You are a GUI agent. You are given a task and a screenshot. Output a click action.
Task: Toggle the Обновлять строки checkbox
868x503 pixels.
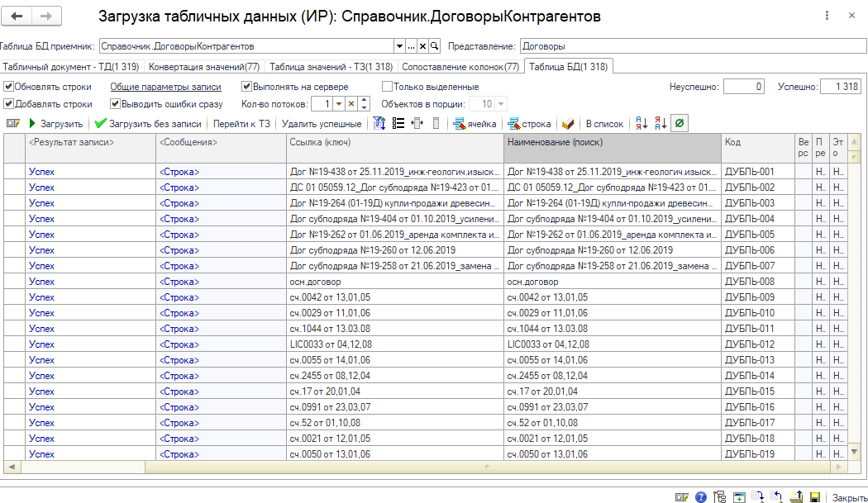point(8,87)
